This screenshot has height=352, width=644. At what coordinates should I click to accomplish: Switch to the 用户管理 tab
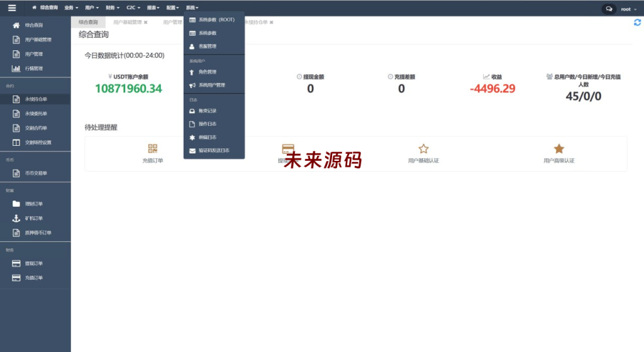coord(172,22)
